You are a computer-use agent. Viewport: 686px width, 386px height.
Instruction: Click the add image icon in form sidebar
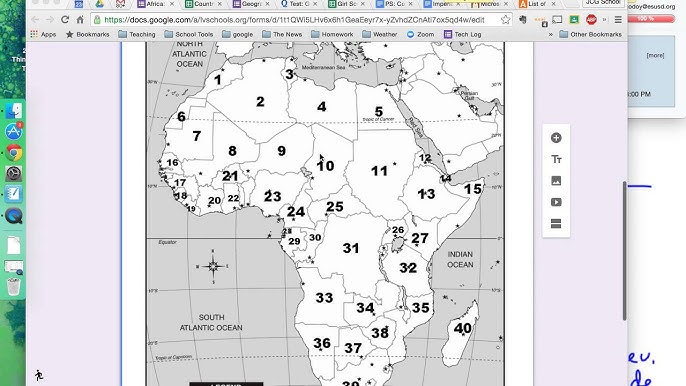coord(556,181)
